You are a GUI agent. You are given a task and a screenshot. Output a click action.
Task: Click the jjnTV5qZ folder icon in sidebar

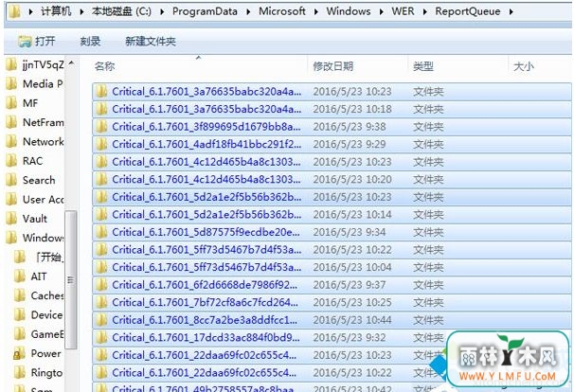[11, 64]
